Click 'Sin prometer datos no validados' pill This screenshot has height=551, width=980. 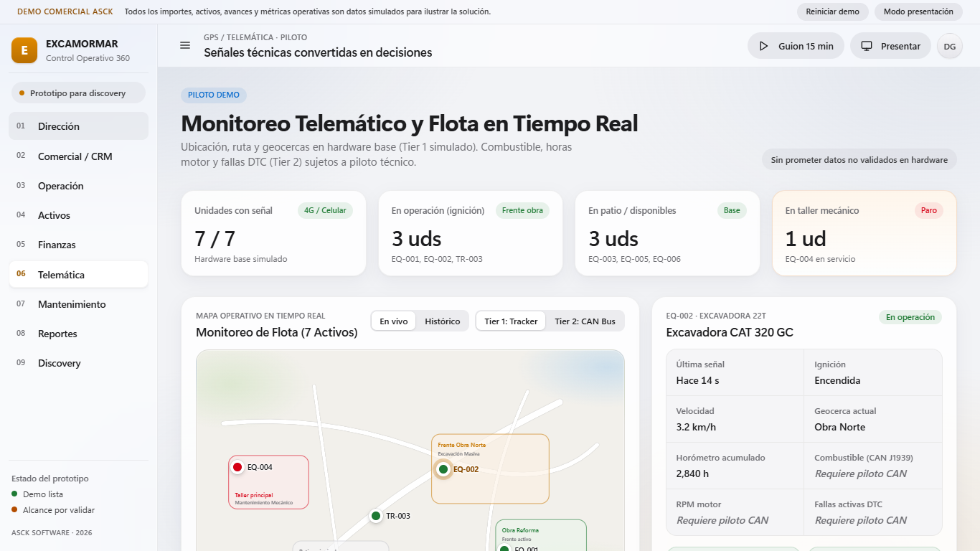[859, 160]
